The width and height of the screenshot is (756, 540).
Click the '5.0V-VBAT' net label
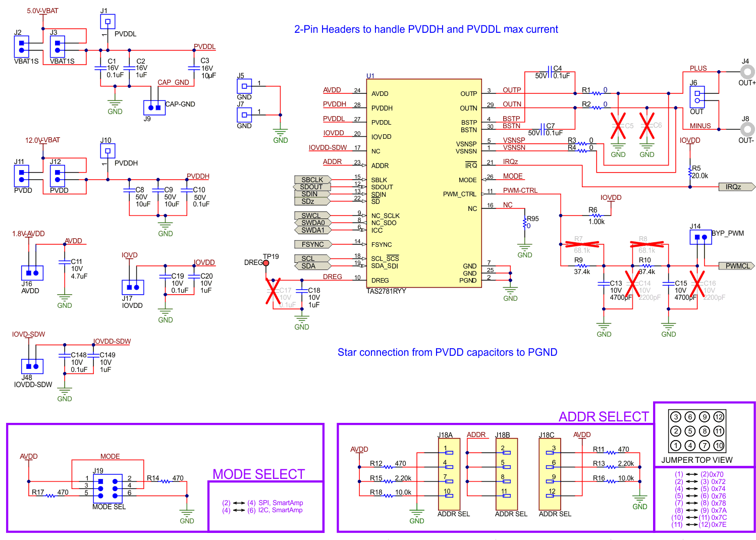42,11
